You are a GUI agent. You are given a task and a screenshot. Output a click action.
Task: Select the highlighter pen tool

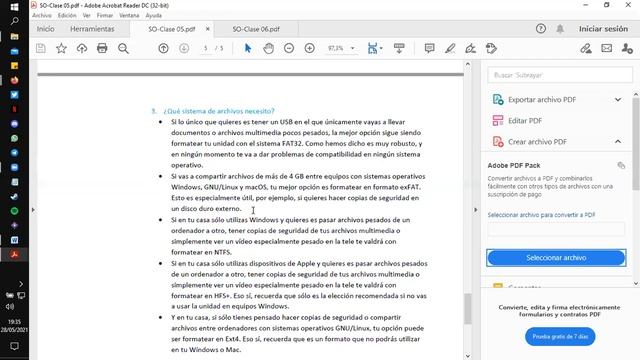coord(450,48)
